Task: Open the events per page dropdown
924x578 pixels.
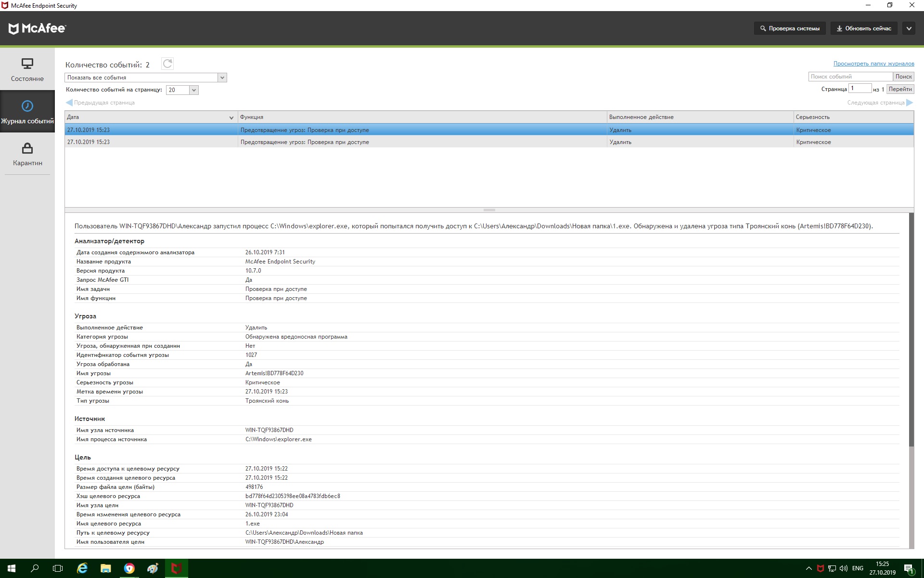Action: click(193, 90)
